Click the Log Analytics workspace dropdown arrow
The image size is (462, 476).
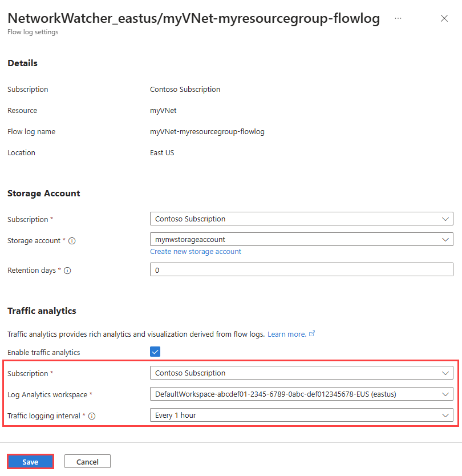[x=445, y=394]
